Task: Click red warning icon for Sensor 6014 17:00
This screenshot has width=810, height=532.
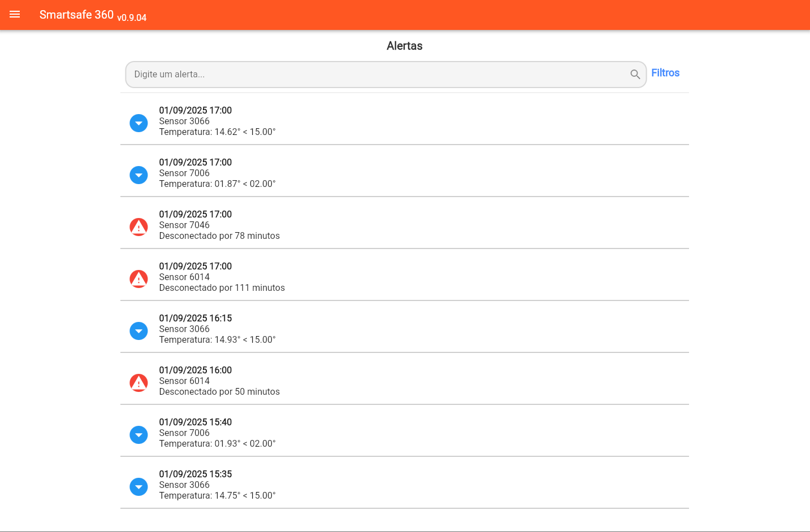Action: pyautogui.click(x=138, y=279)
